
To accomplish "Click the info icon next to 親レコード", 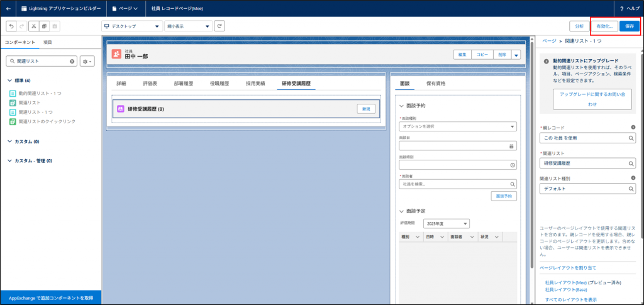I will coord(632,126).
